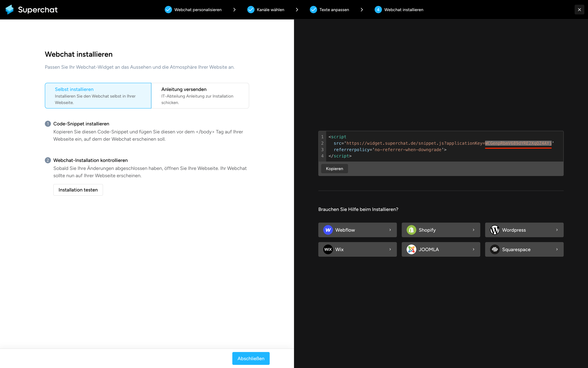This screenshot has height=368, width=588.
Task: Click Webchat-Installation kontrollieren heading
Action: pyautogui.click(x=91, y=160)
